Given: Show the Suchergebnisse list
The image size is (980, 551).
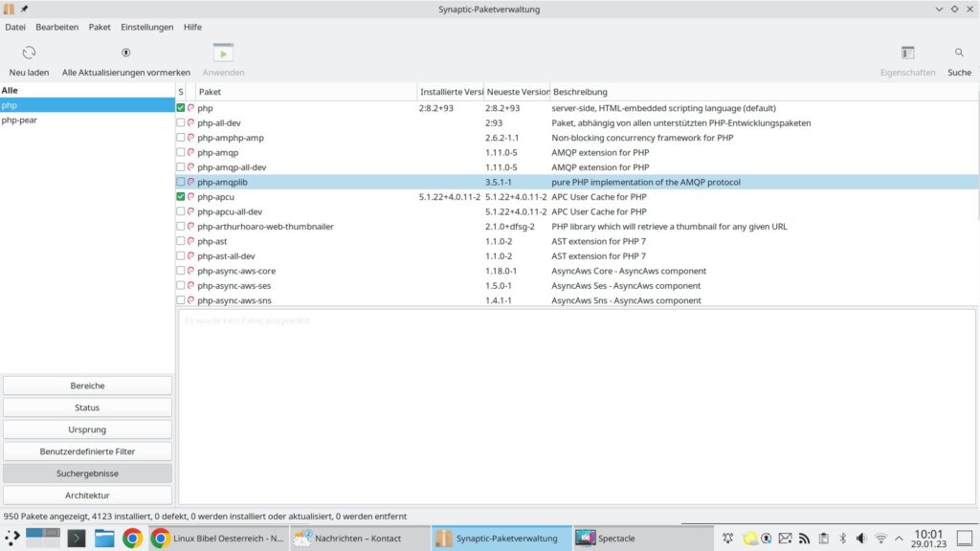Looking at the screenshot, I should coord(87,473).
